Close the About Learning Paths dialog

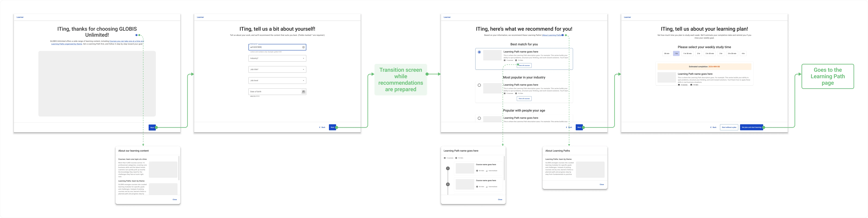[x=602, y=185]
